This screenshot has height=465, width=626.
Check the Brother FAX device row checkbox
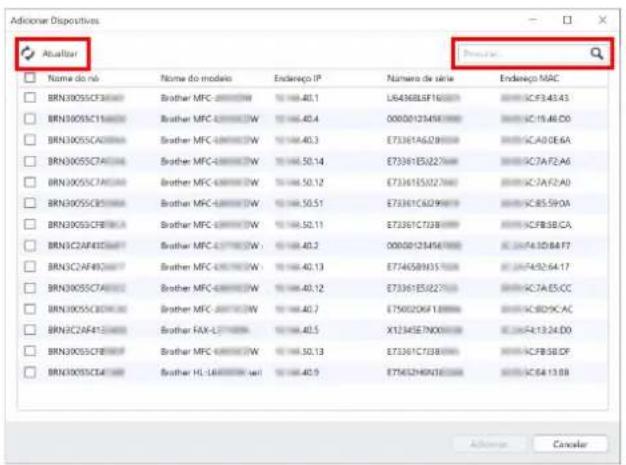click(x=30, y=330)
